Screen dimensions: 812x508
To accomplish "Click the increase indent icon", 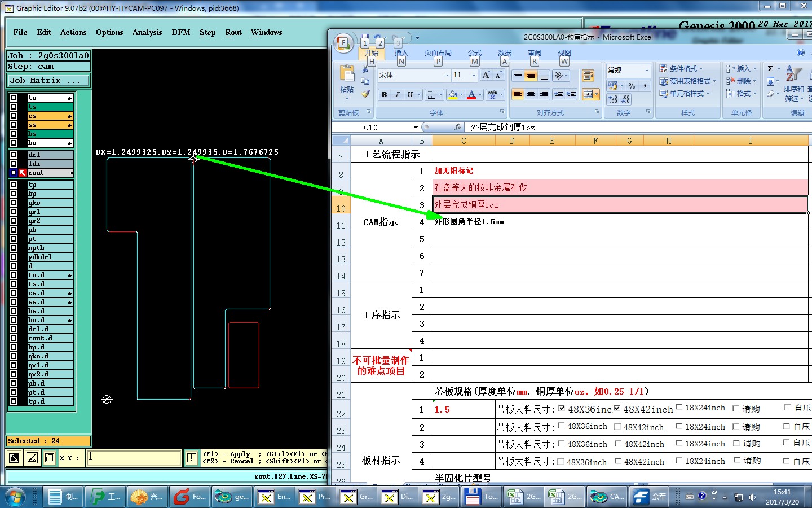I will tap(571, 94).
